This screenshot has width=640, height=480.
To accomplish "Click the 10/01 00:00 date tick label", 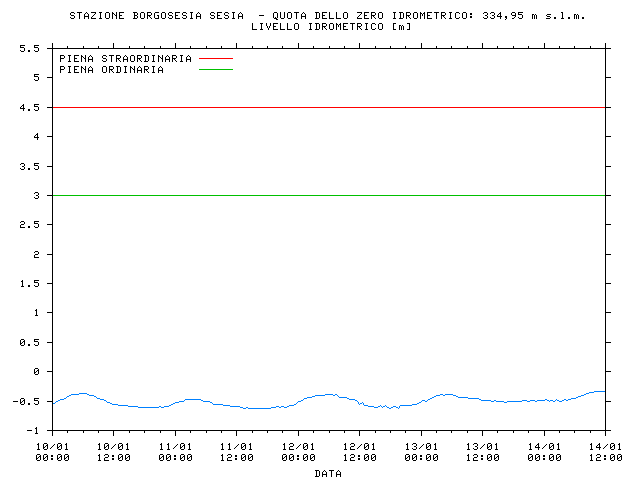I will coord(52,452).
